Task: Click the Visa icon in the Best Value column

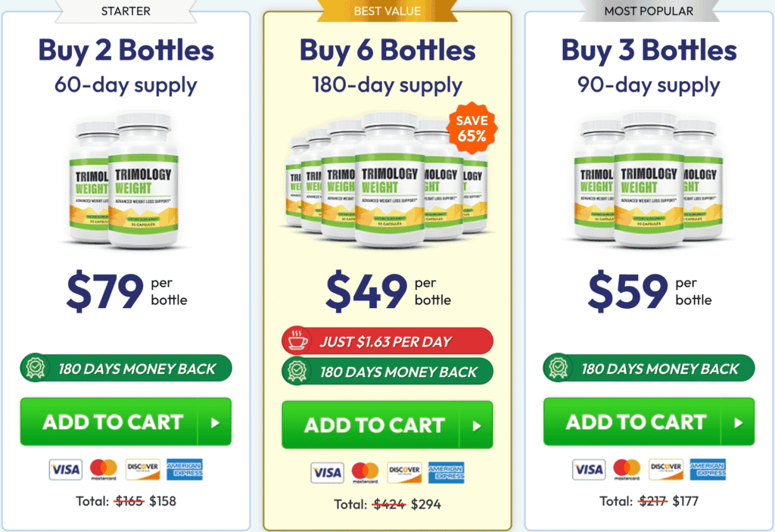Action: 327,472
